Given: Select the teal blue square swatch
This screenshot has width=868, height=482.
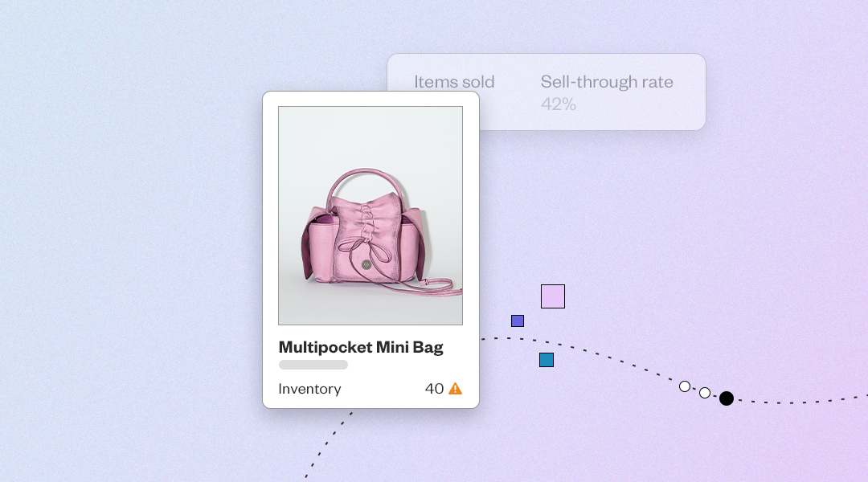Looking at the screenshot, I should coord(547,360).
